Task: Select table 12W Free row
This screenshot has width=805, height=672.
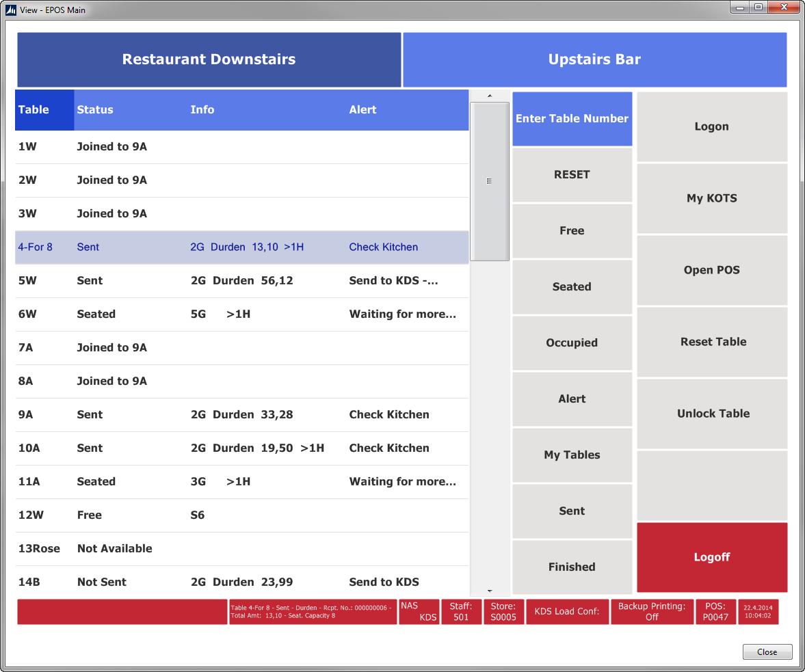Action: point(241,515)
